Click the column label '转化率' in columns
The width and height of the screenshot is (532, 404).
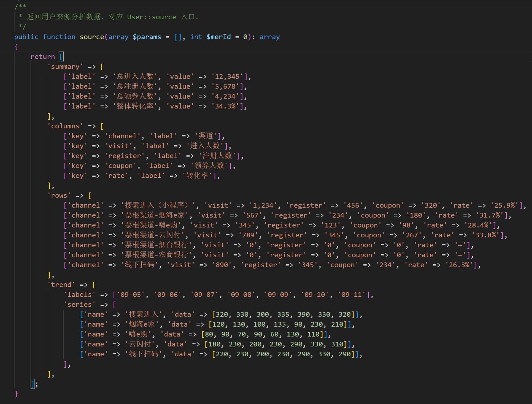pos(197,176)
